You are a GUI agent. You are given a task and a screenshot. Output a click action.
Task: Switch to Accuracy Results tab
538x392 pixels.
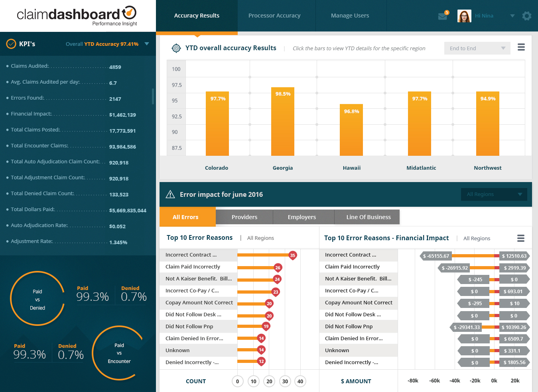pyautogui.click(x=197, y=16)
